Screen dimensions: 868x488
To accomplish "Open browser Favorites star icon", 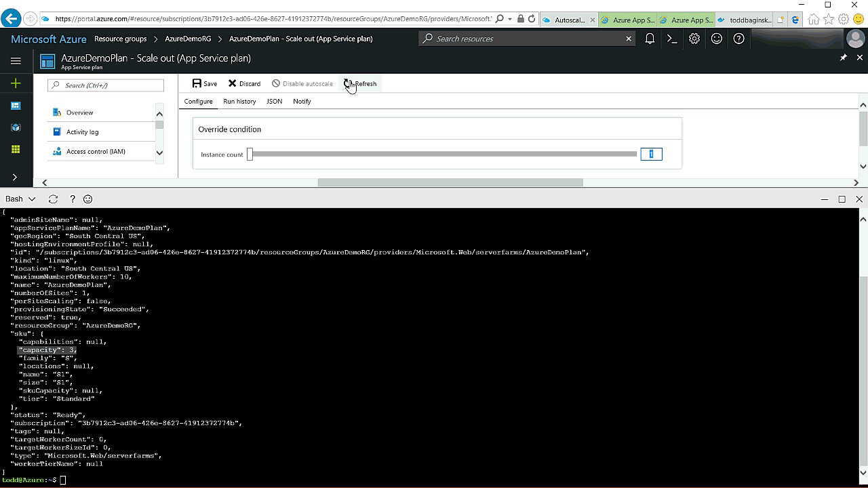I will coord(829,20).
